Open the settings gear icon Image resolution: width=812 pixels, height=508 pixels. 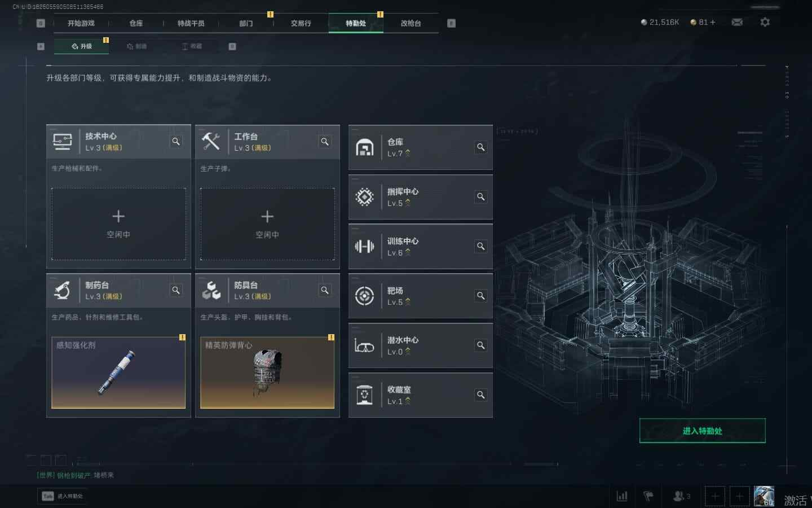tap(765, 22)
